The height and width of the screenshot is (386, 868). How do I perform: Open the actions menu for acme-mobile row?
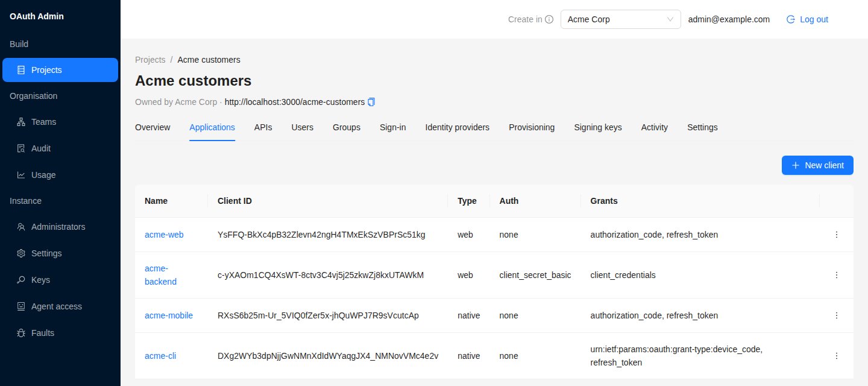837,315
